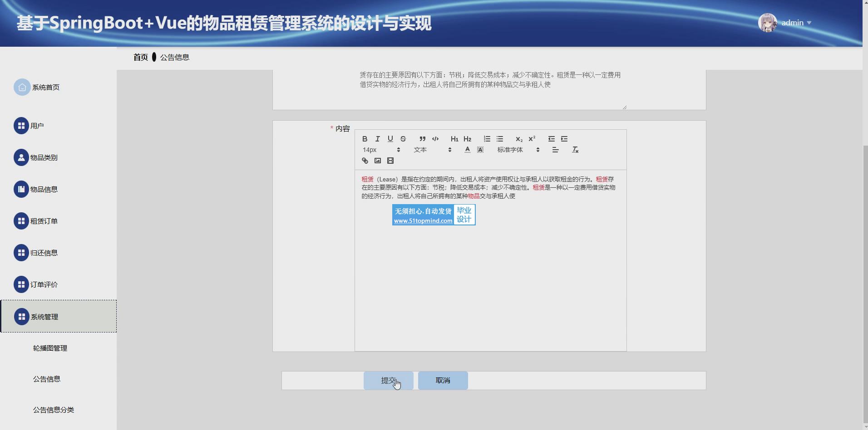868x430 pixels.
Task: Toggle underline formatting in the editor
Action: (390, 139)
